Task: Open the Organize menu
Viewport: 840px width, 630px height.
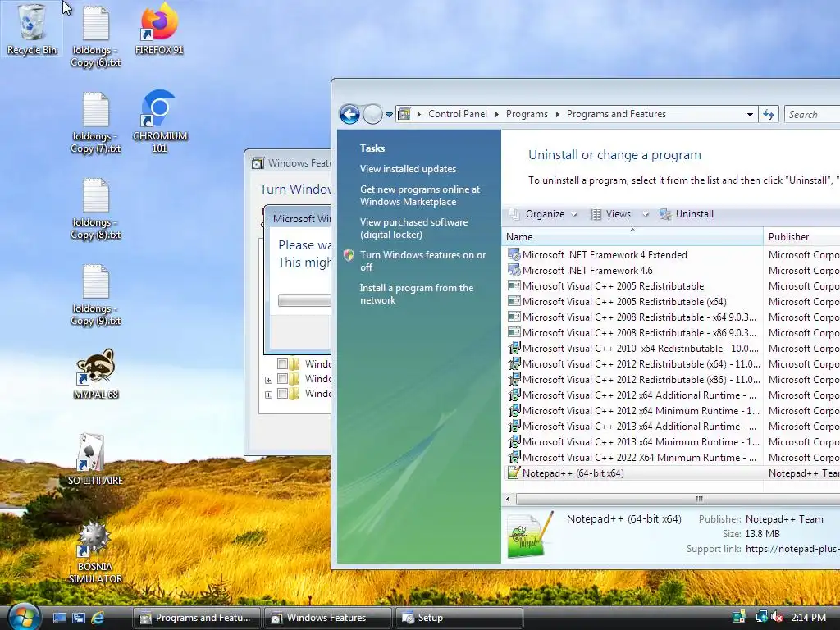Action: click(x=543, y=214)
